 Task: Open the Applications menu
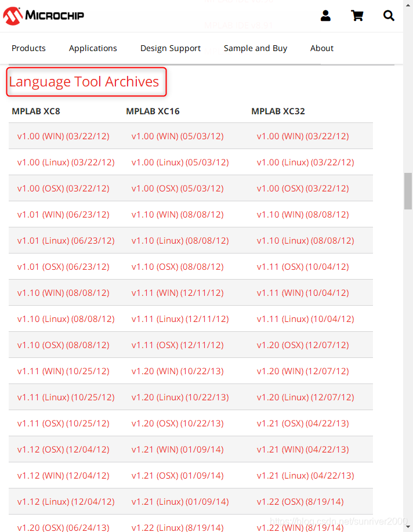93,48
